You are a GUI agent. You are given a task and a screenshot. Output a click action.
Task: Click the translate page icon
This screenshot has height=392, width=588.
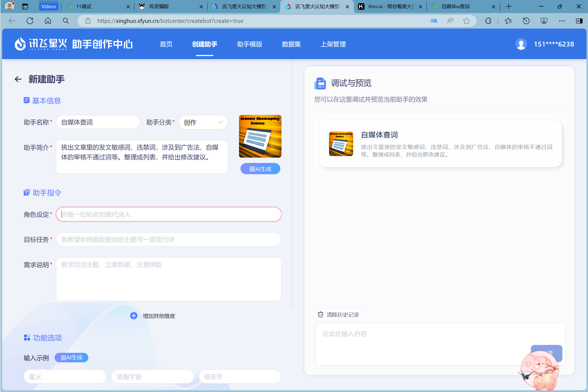[434, 21]
